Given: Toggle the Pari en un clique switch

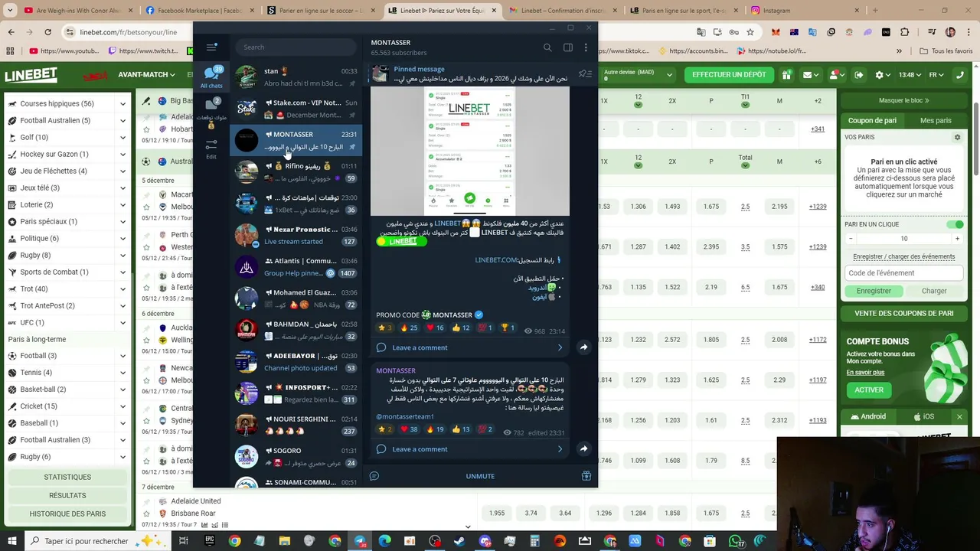Looking at the screenshot, I should pos(955,224).
